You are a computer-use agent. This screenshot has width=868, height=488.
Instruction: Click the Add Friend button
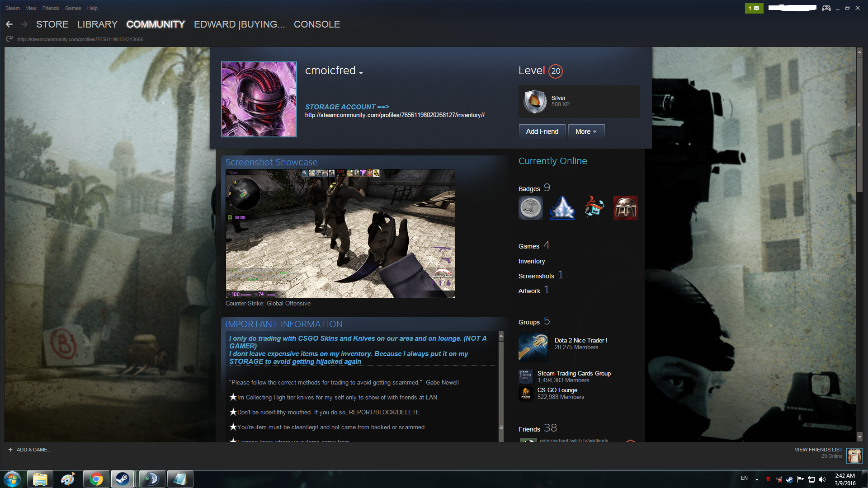[542, 131]
